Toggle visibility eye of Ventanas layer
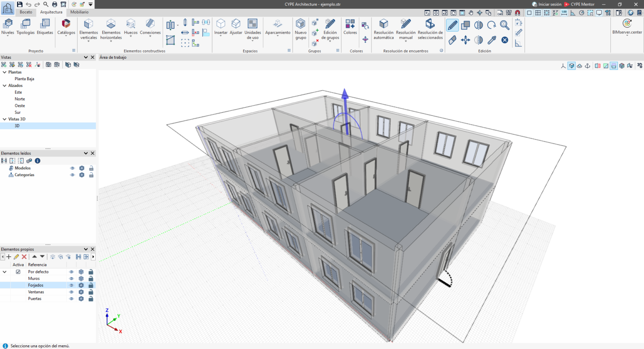The width and height of the screenshot is (644, 349). 71,292
